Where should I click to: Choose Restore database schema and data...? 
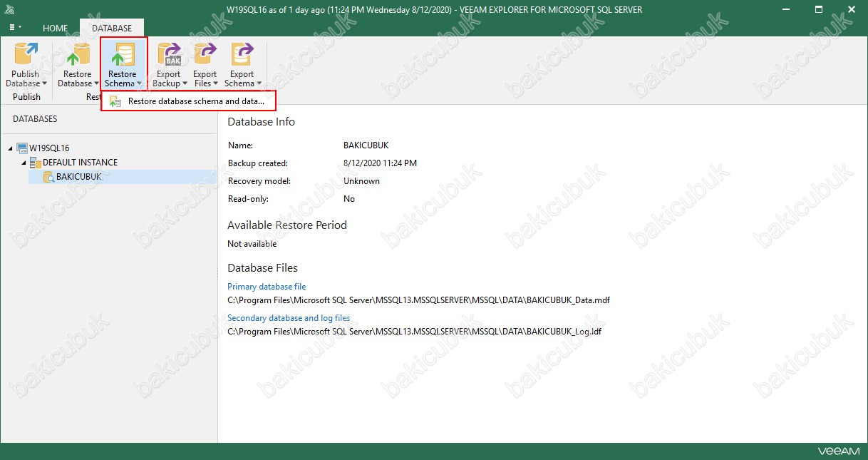click(188, 101)
